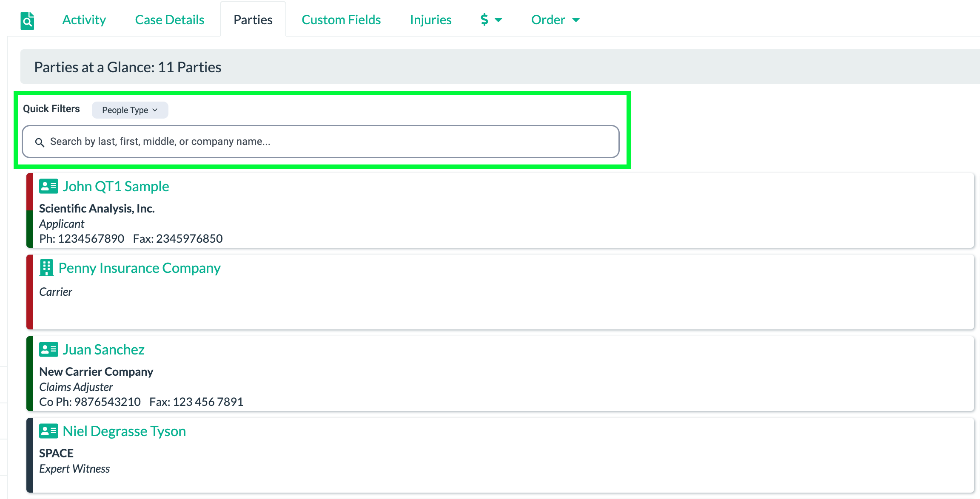This screenshot has height=499, width=980.
Task: Switch to the Activity tab
Action: (x=84, y=20)
